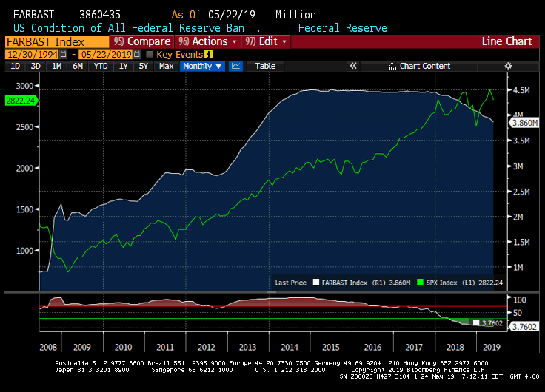Select the Max range tab

166,66
